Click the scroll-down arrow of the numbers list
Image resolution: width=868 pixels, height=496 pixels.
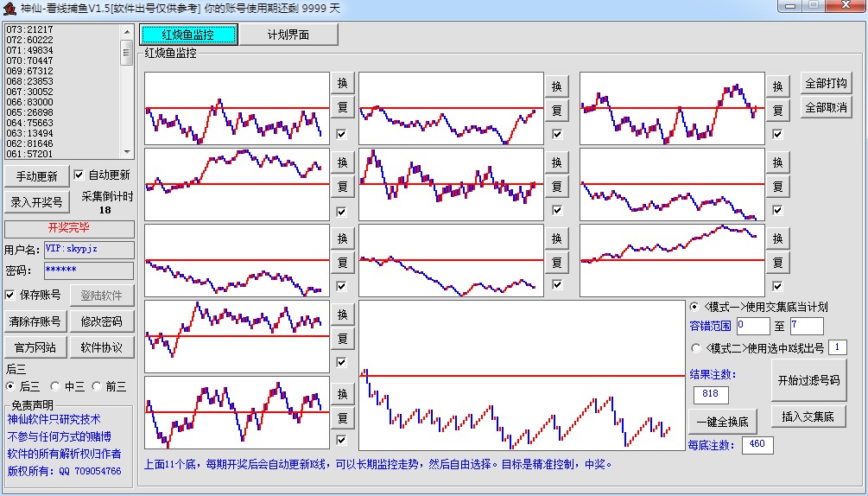(127, 152)
